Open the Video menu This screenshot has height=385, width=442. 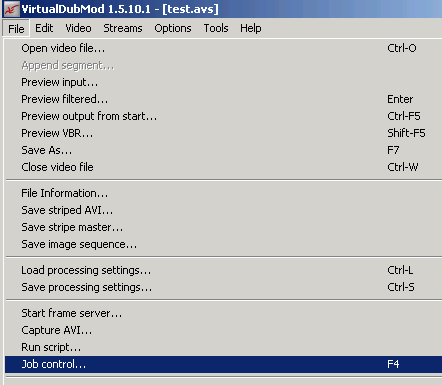pos(78,28)
